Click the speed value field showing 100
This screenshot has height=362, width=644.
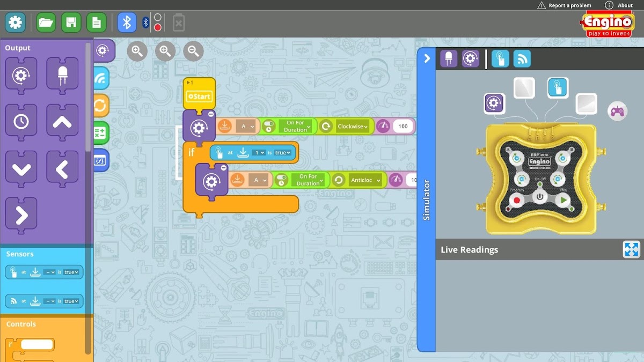403,127
